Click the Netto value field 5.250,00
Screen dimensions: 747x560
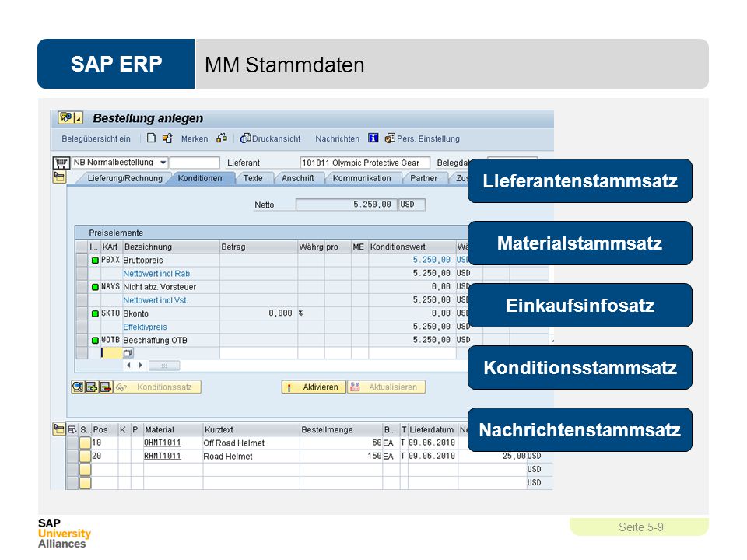pyautogui.click(x=346, y=205)
